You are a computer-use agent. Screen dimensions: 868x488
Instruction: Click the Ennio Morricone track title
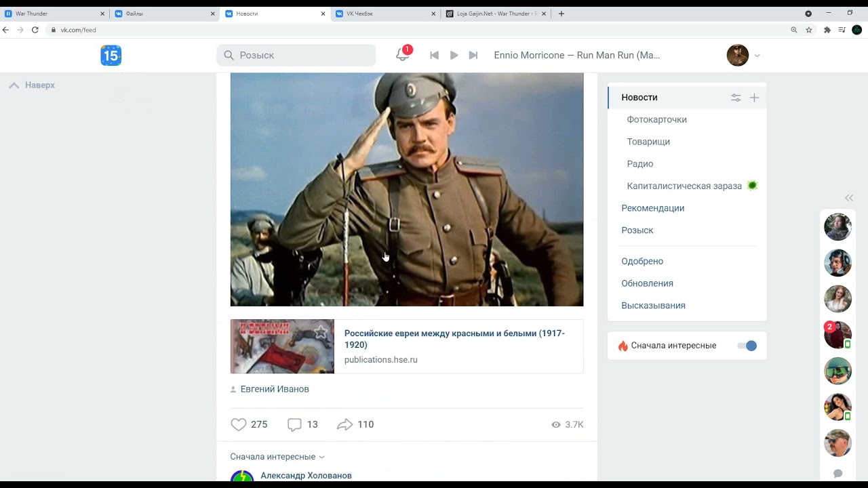577,56
